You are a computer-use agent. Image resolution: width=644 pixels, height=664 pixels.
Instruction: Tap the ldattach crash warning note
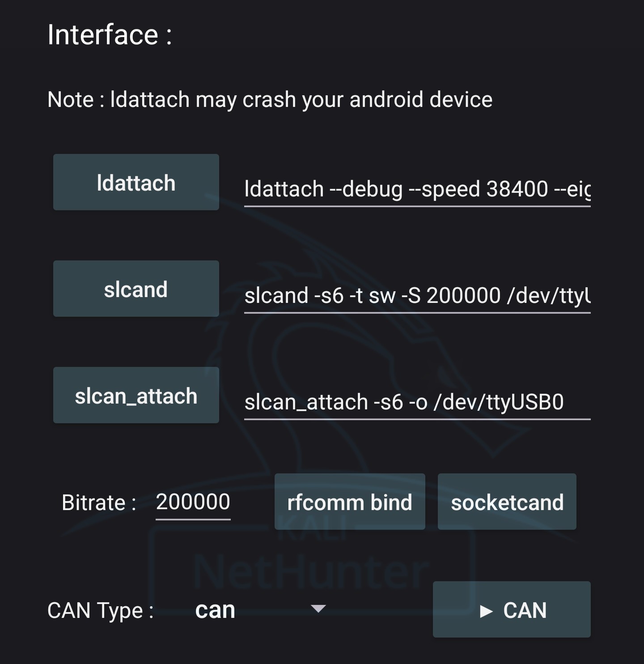270,100
